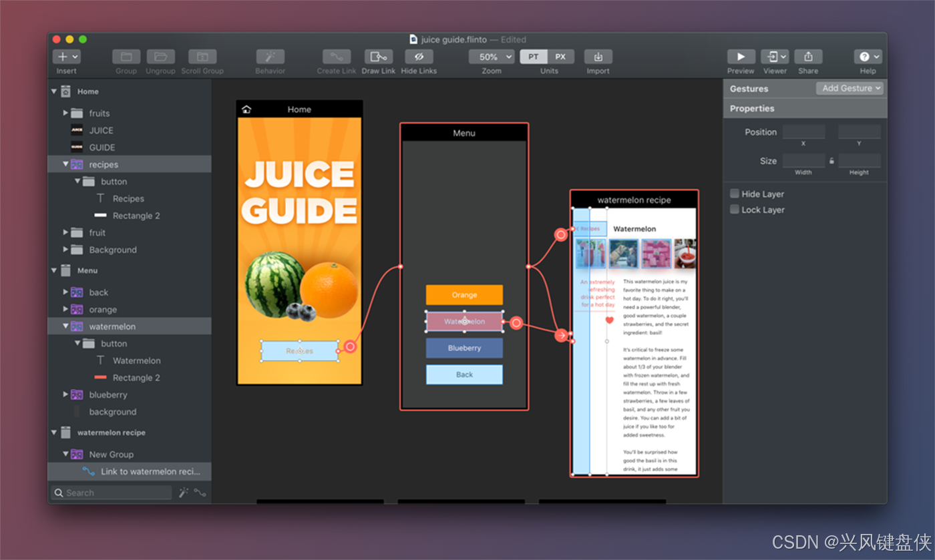The image size is (935, 560).
Task: Click the Position X input field
Action: (803, 132)
